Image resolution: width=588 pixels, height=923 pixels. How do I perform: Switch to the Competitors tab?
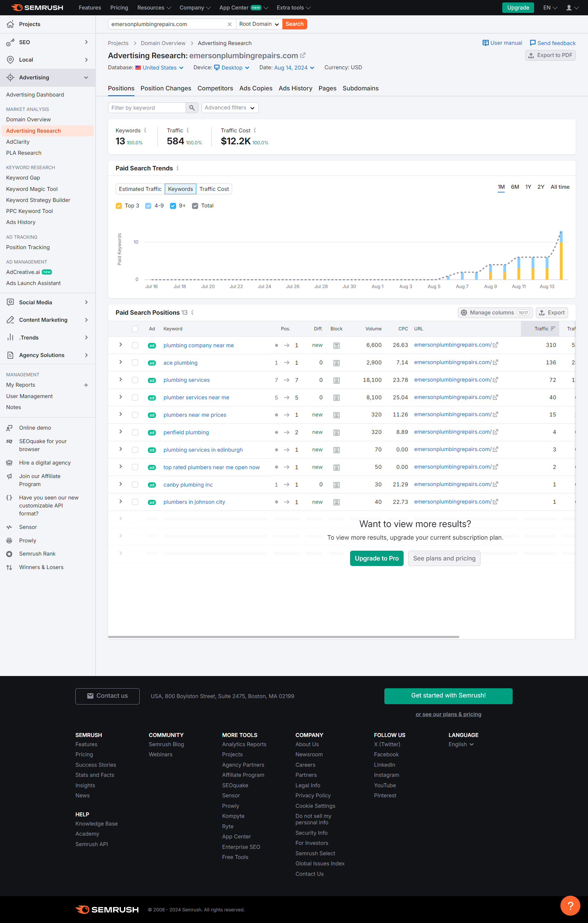(215, 88)
